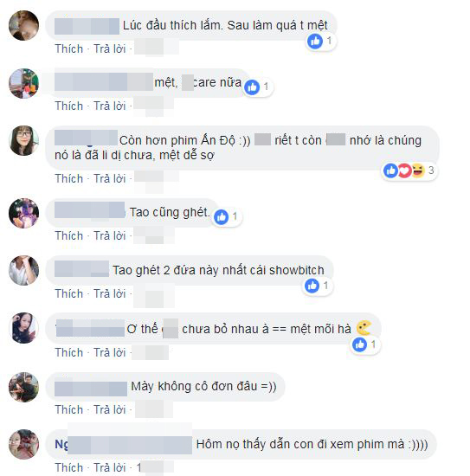Click like reaction icon on 'care nữa' comment
The image size is (470, 476).
(x=252, y=87)
